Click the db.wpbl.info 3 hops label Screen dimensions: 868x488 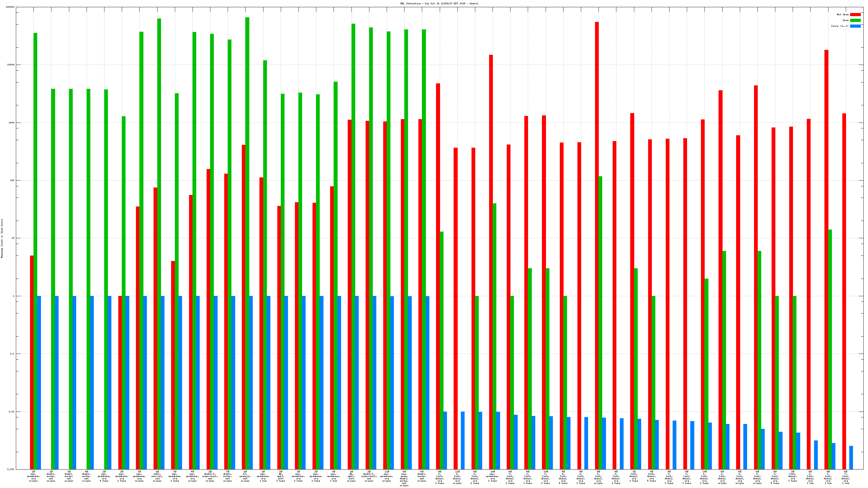(281, 476)
